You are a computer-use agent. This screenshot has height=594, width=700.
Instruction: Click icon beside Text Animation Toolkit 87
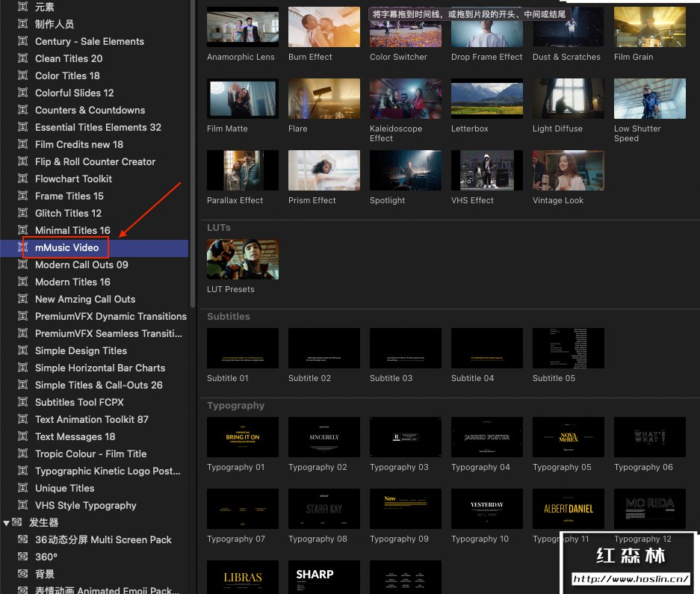pos(22,419)
